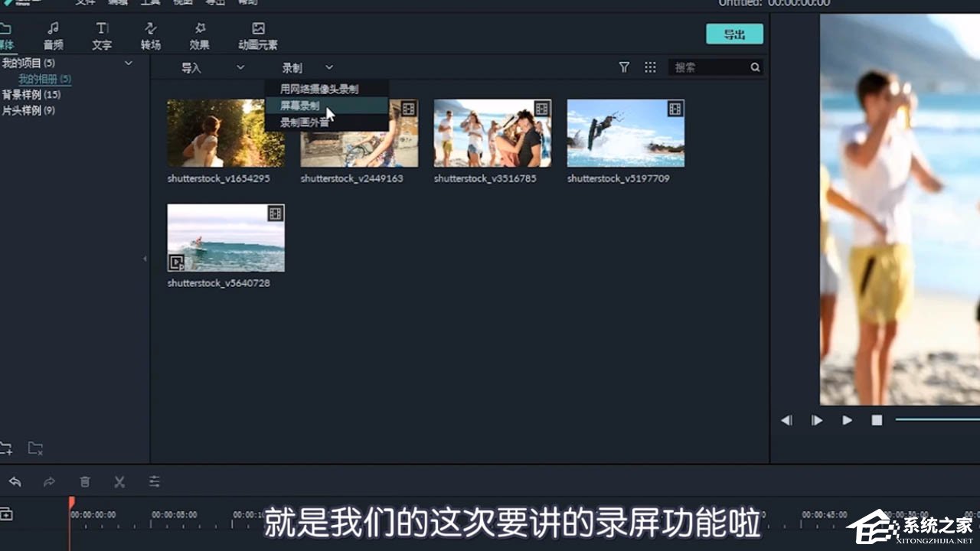
Task: Click the Undo arrow above the timeline
Action: 16,481
